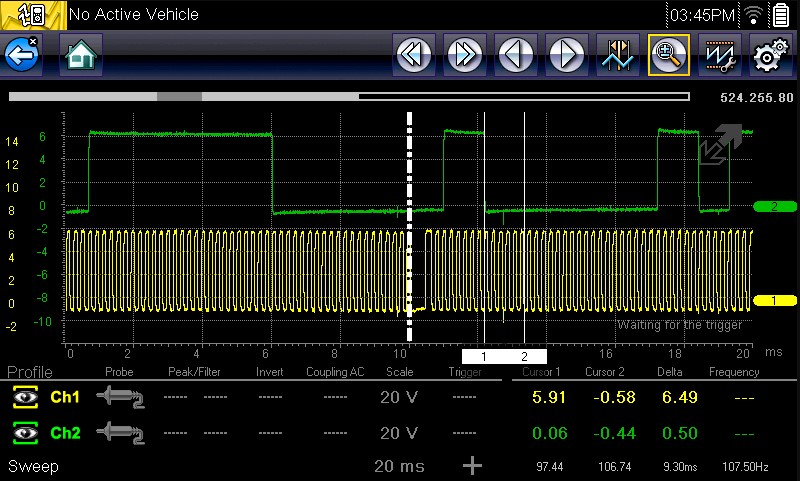
Task: Open scope setup with the waveform wrench icon
Action: 718,55
